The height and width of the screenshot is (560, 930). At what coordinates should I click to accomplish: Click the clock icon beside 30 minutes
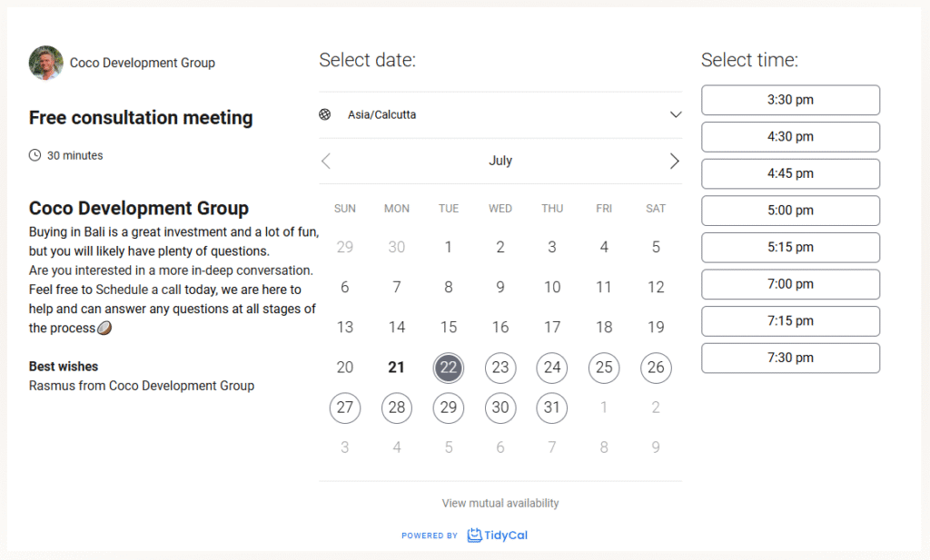coord(35,155)
